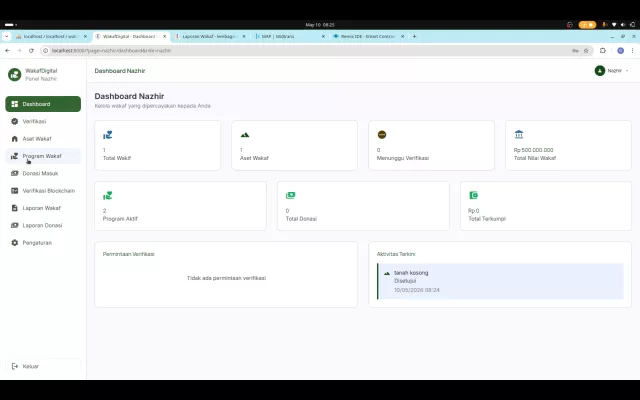
Task: Click the Total Wakif label
Action: point(117,158)
